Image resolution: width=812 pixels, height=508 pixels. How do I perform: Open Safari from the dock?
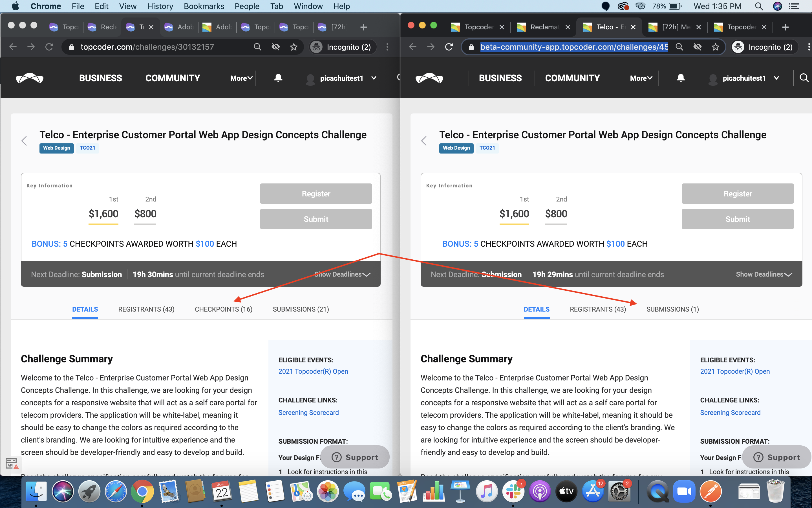(x=116, y=491)
